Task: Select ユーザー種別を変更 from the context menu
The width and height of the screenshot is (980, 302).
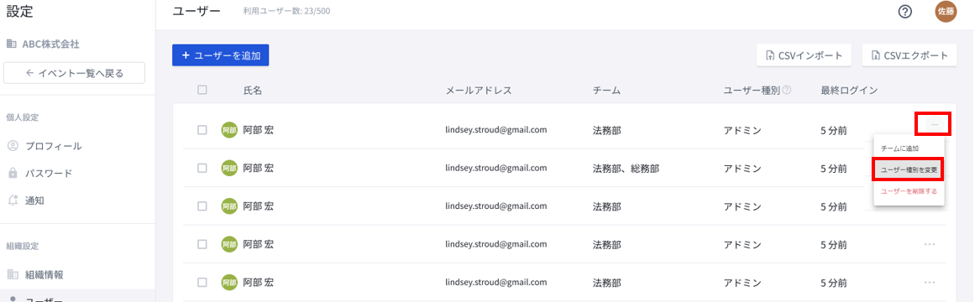Action: point(908,169)
